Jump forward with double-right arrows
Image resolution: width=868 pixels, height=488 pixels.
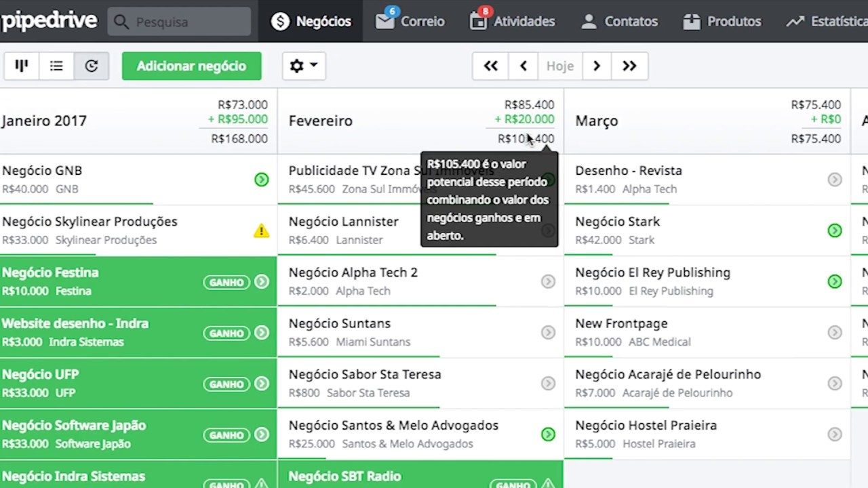pos(629,66)
